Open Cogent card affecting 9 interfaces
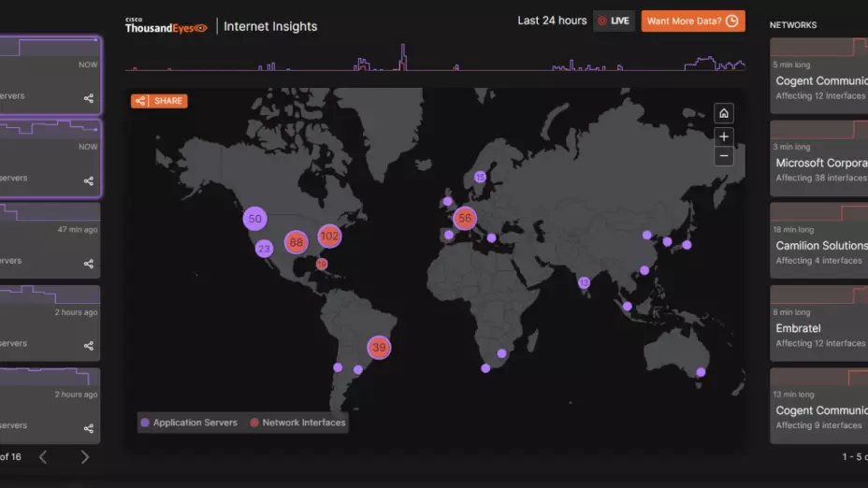The width and height of the screenshot is (868, 488). click(819, 406)
